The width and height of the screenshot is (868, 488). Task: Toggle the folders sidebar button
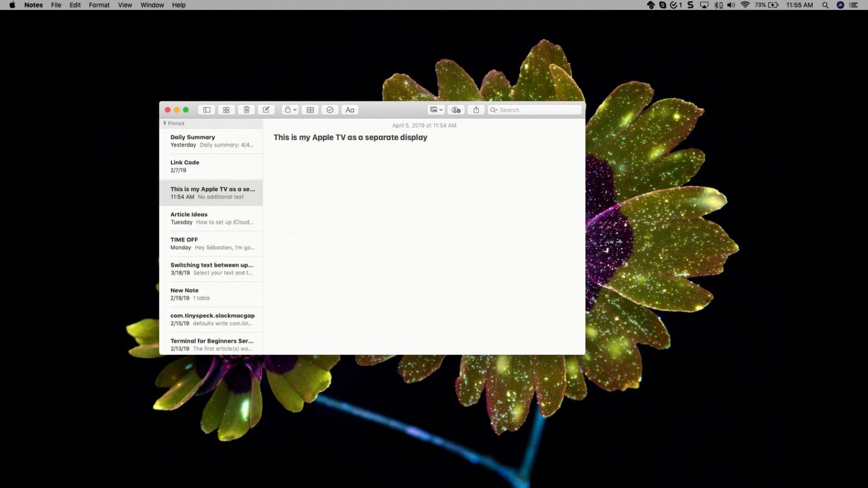coord(207,110)
